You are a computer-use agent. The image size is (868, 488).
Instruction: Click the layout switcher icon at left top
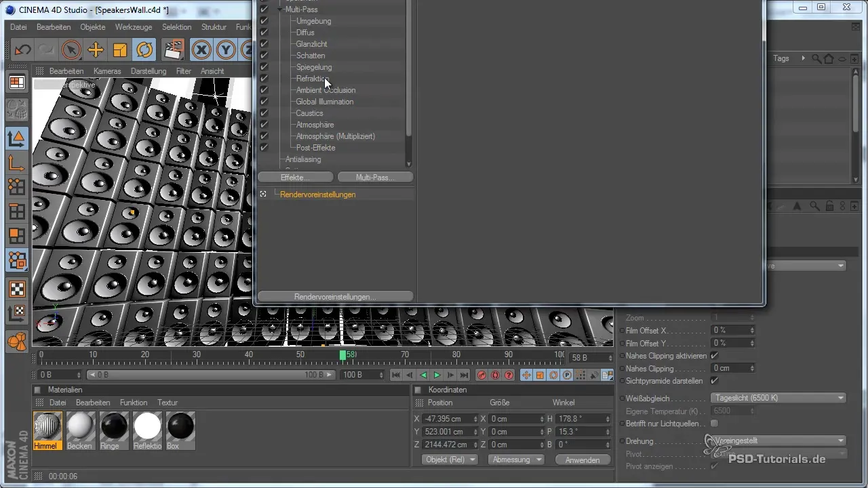[17, 83]
